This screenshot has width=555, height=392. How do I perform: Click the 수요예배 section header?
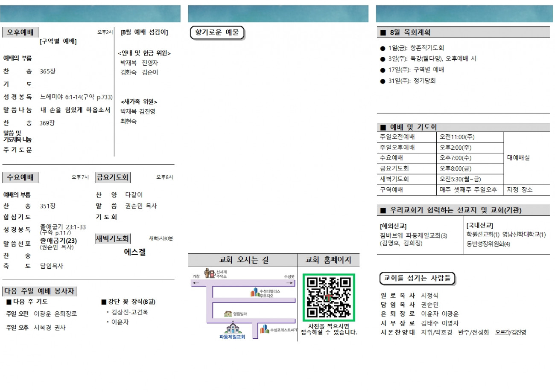20,177
